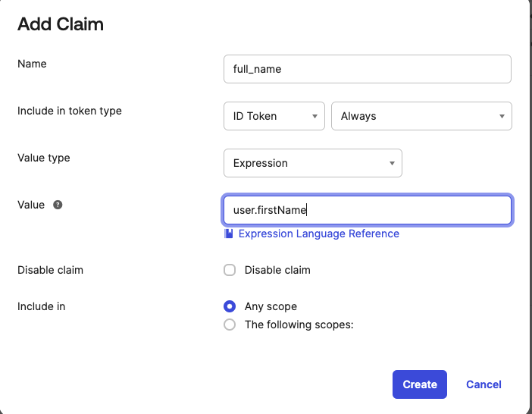
Task: Click the question mark help icon beside Value
Action: 58,205
